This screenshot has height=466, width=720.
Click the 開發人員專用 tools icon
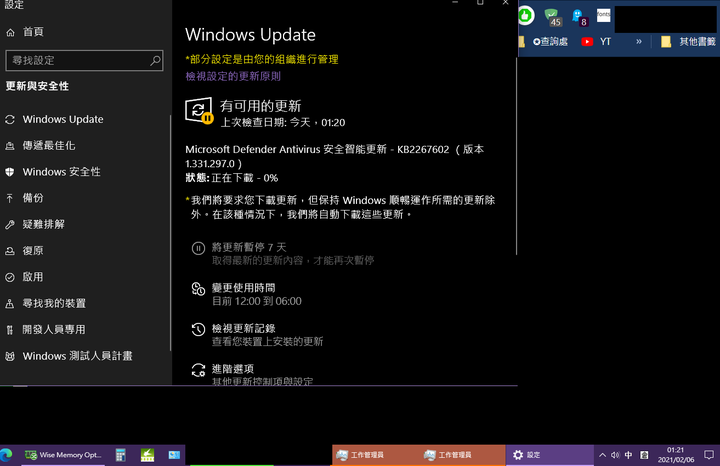coord(10,330)
